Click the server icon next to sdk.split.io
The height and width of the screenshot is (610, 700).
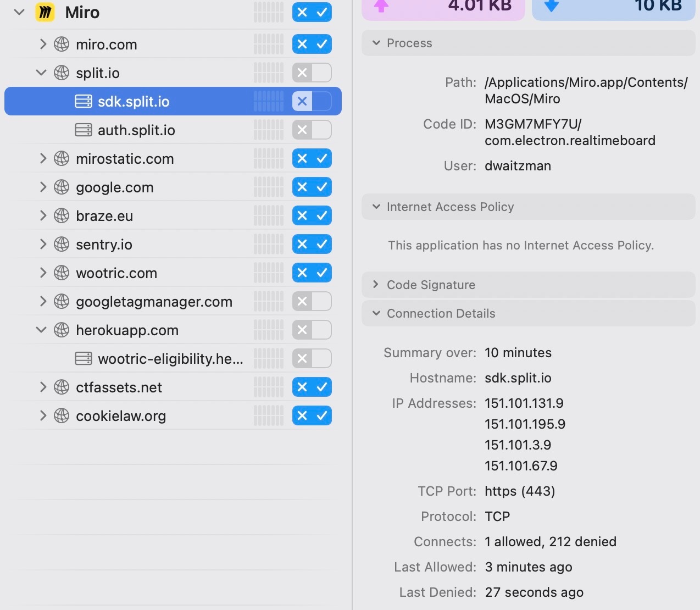(84, 101)
